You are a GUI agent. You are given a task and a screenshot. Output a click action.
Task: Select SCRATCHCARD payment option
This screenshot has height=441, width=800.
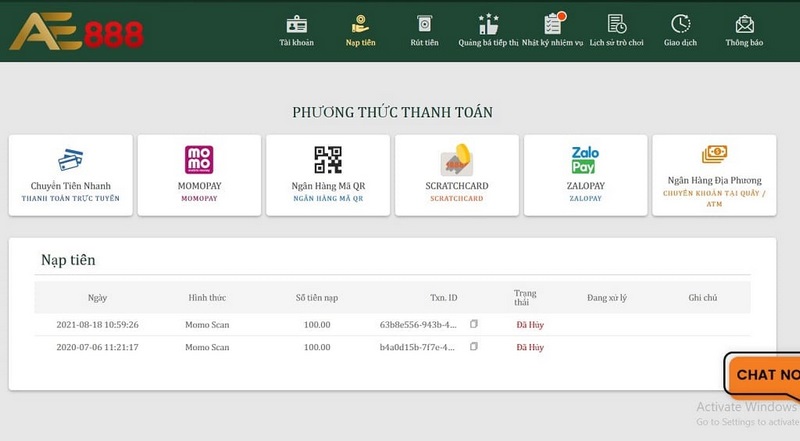pos(456,174)
